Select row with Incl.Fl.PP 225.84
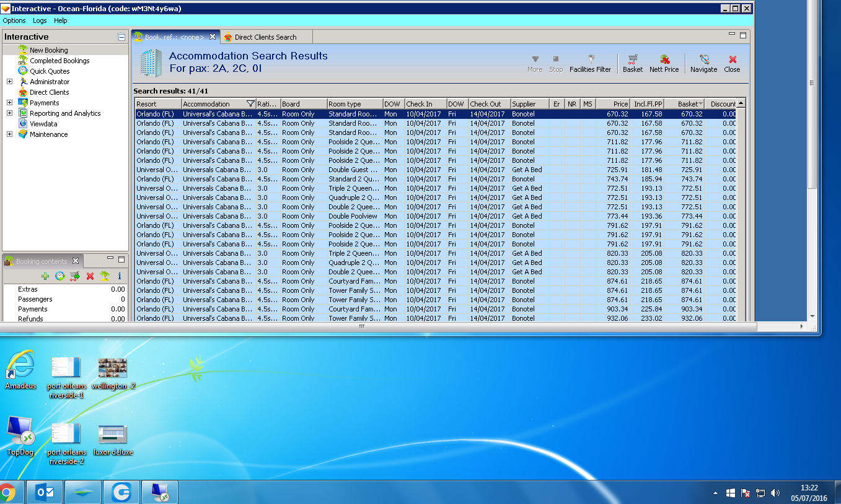Screen dimensions: 841x504 436,309
